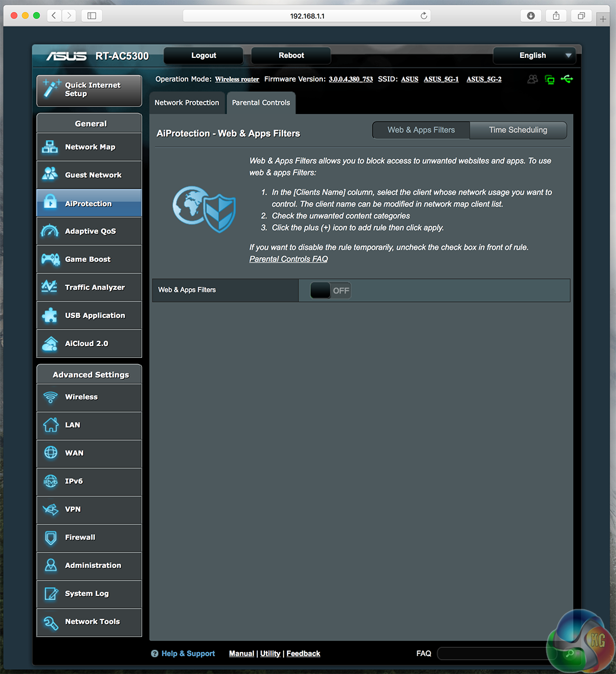The width and height of the screenshot is (616, 674).
Task: Open Parental Controls FAQ link
Action: [289, 259]
